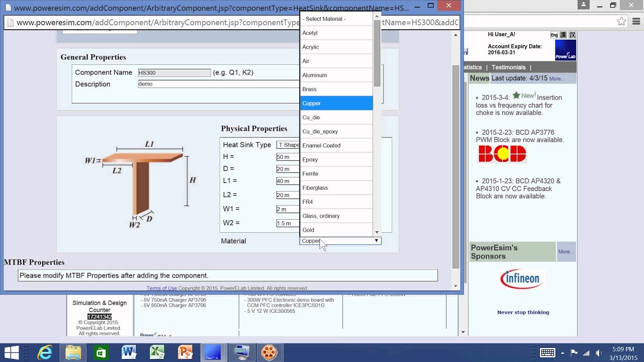Click the Power Lab logo

pyautogui.click(x=566, y=50)
